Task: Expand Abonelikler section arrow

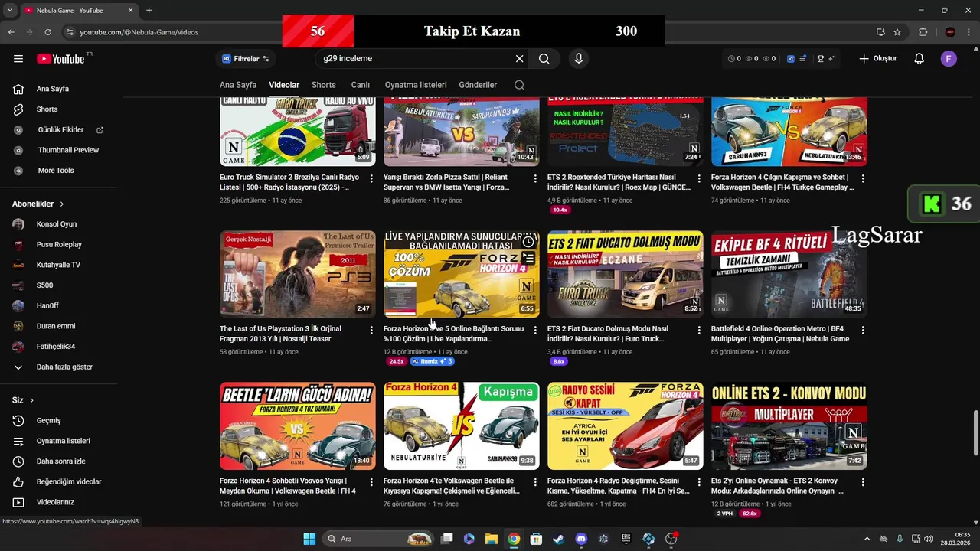Action: [x=61, y=204]
